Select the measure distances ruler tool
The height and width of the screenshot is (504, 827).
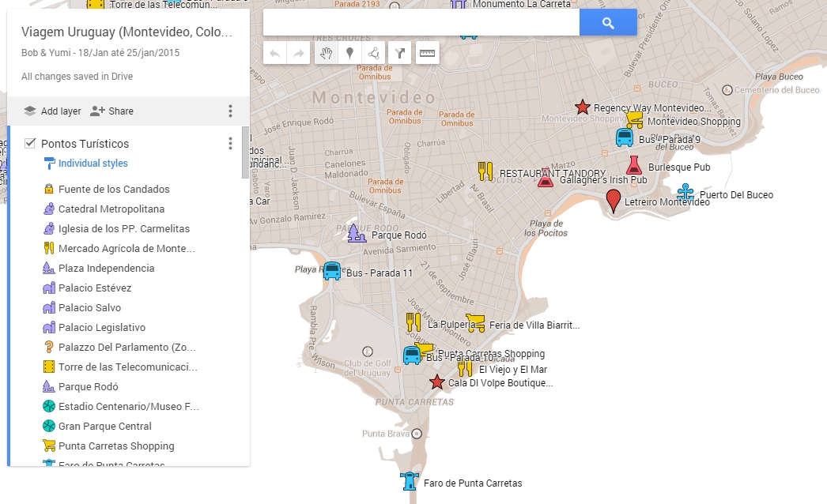[427, 53]
